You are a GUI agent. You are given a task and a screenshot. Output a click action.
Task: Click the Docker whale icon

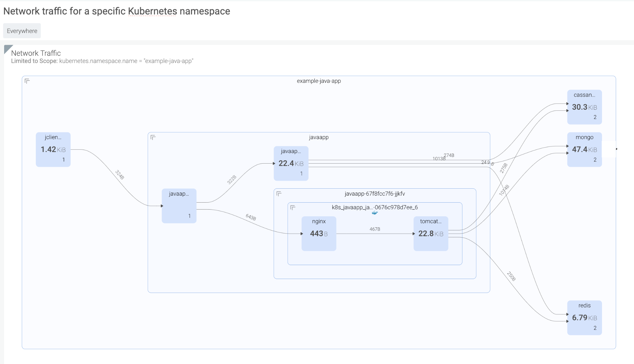[375, 213]
